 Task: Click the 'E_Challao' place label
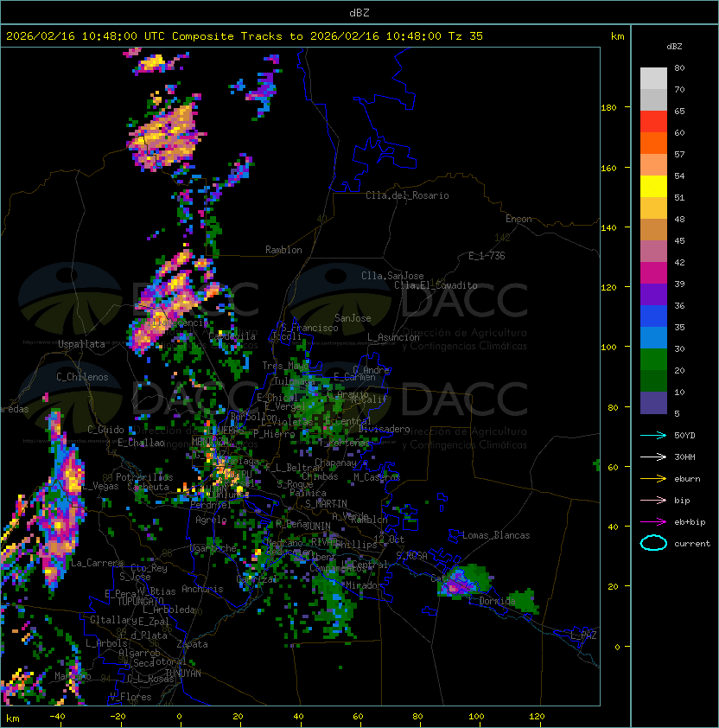click(x=141, y=443)
